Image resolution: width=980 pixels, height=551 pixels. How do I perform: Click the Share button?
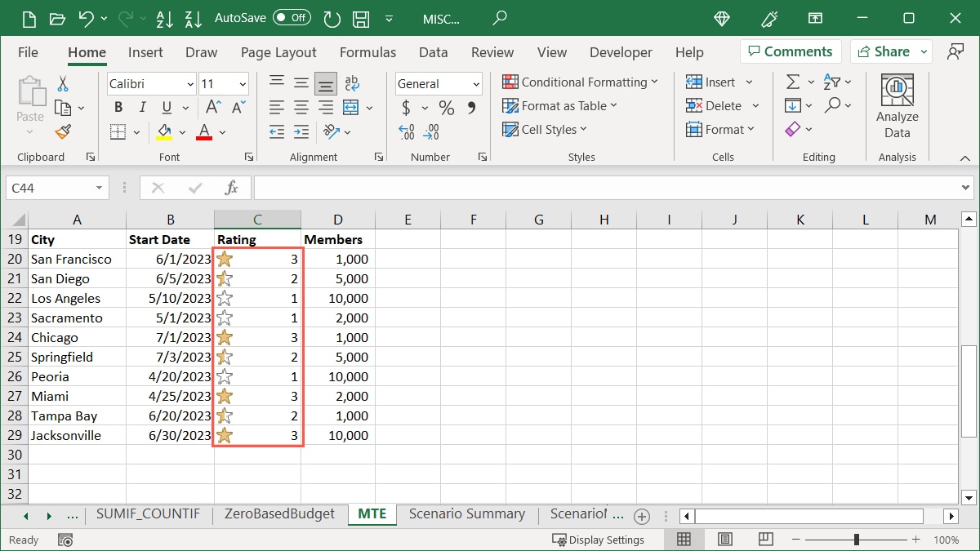click(x=884, y=51)
